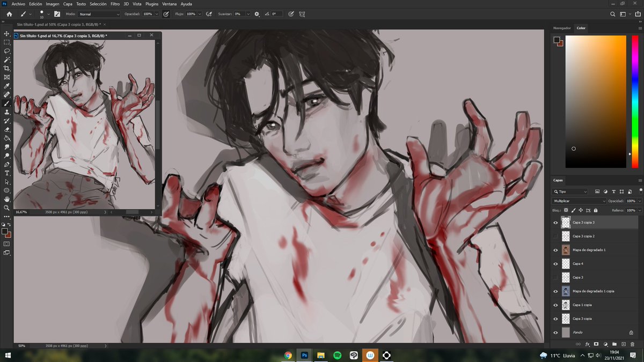Expand the layer Opacidad dropdown in Capas

(640, 201)
